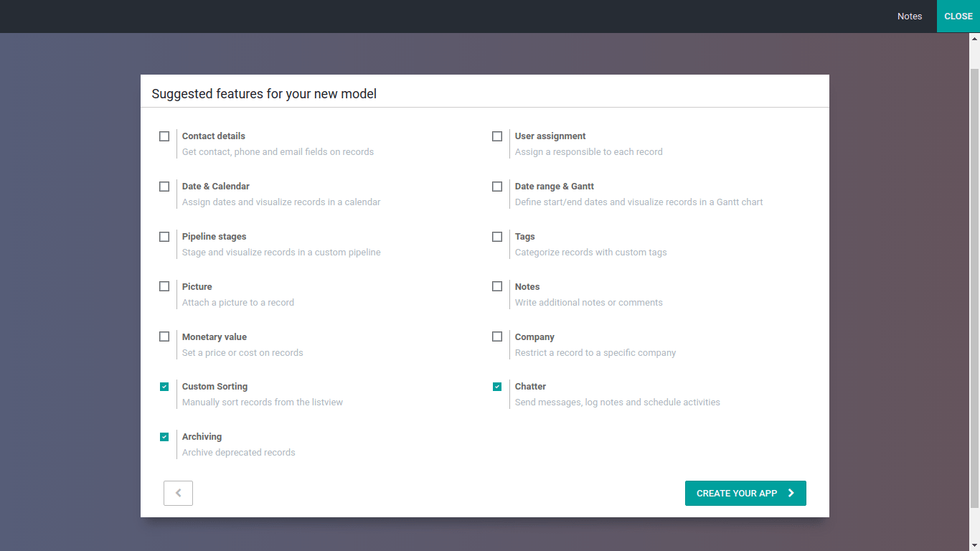Toggle the Monetary value checkbox
This screenshot has height=551, width=980.
click(x=164, y=336)
